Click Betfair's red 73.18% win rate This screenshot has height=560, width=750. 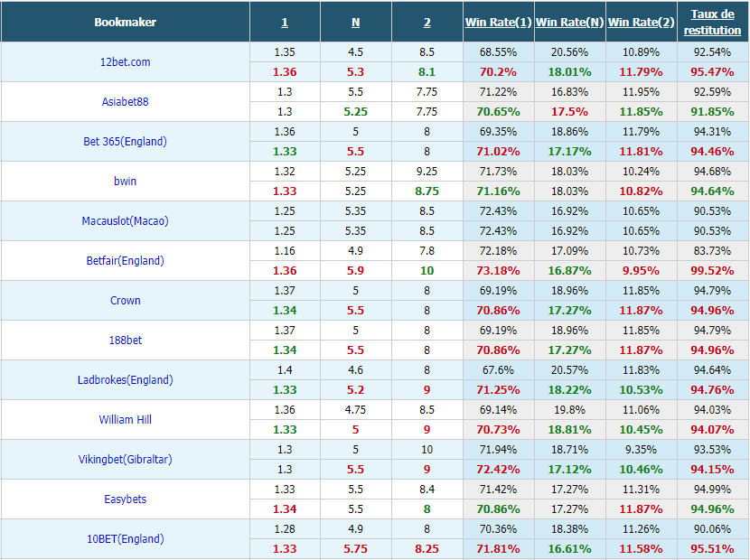498,271
